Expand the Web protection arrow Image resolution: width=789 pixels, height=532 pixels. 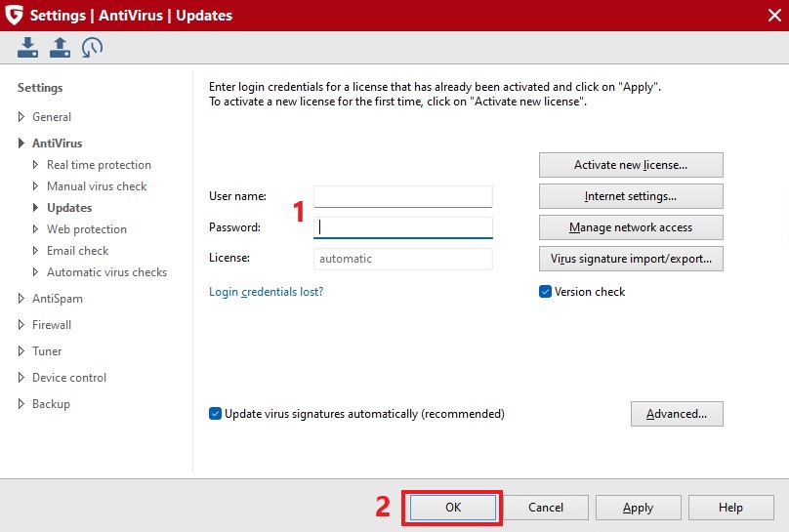35,228
